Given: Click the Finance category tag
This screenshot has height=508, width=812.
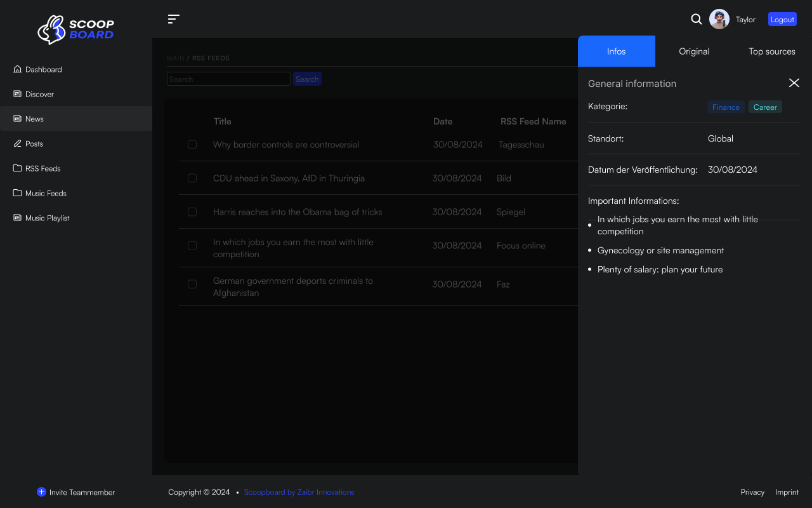Looking at the screenshot, I should point(726,107).
